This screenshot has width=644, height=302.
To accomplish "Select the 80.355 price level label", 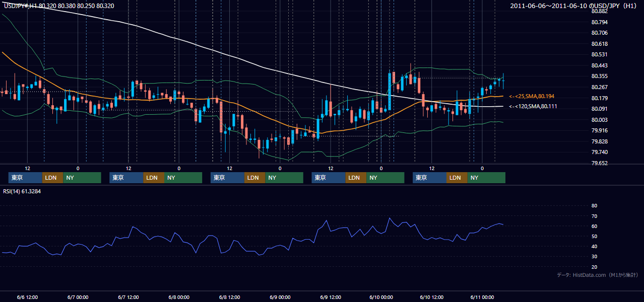I will (x=599, y=76).
